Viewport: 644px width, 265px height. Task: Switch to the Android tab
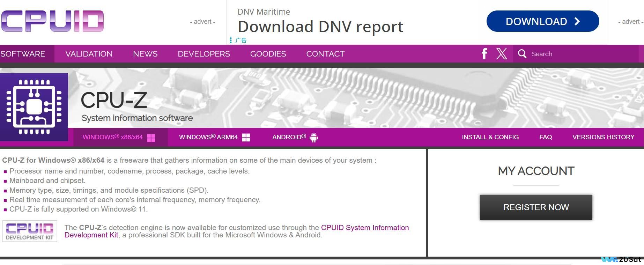295,137
